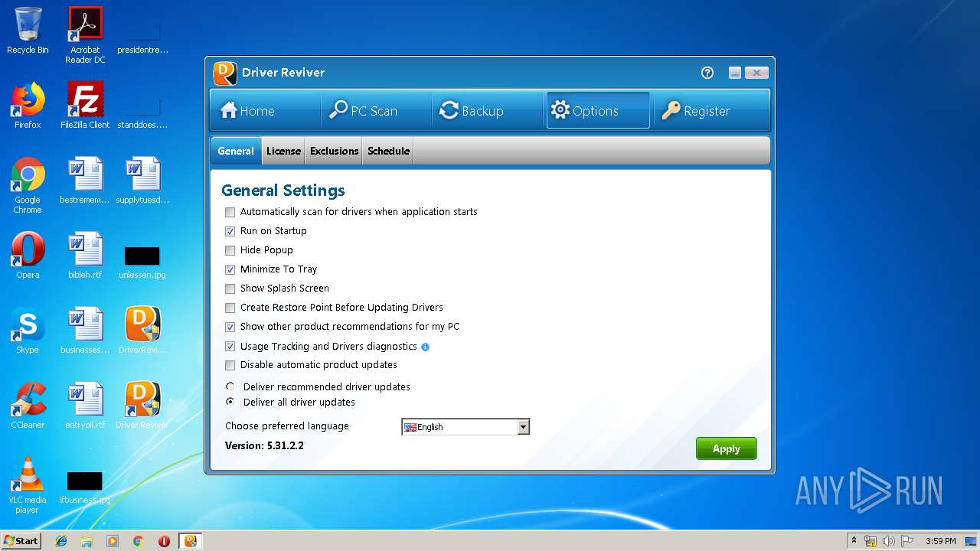
Task: Open Recycle Bin desktop icon
Action: 28,31
